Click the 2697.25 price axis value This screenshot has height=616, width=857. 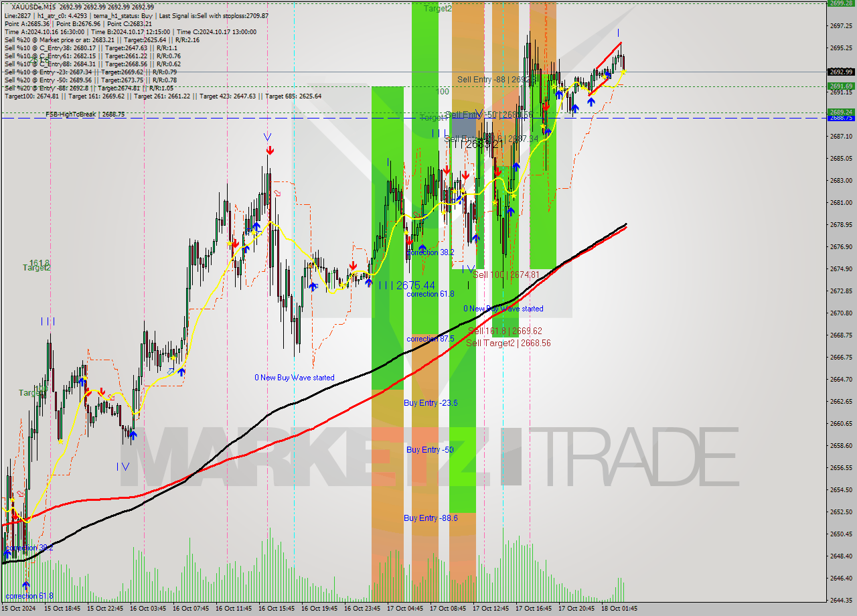(x=840, y=25)
